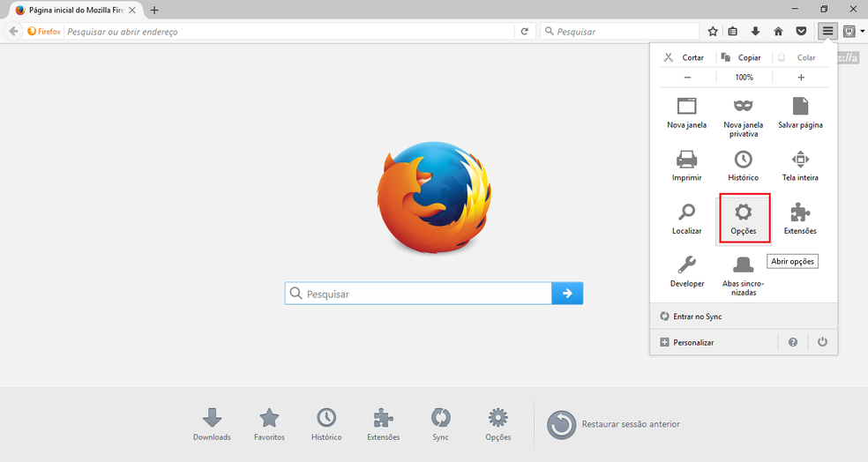Open dropdown arrow next to rightmost toolbar icon

[x=863, y=32]
